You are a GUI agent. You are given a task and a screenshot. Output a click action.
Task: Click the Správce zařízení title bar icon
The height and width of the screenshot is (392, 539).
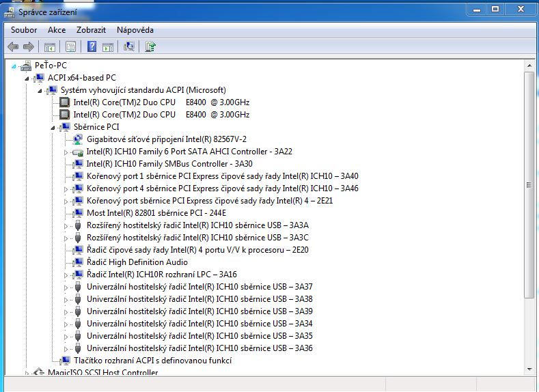tap(10, 13)
